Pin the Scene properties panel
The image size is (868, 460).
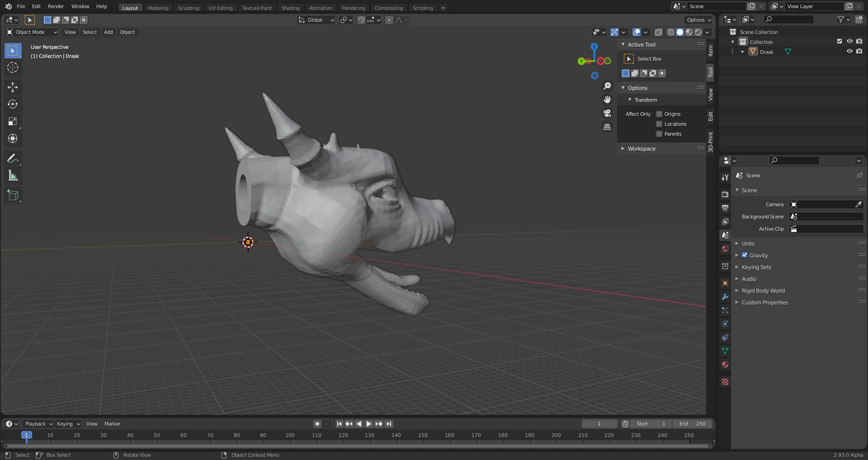pos(859,175)
